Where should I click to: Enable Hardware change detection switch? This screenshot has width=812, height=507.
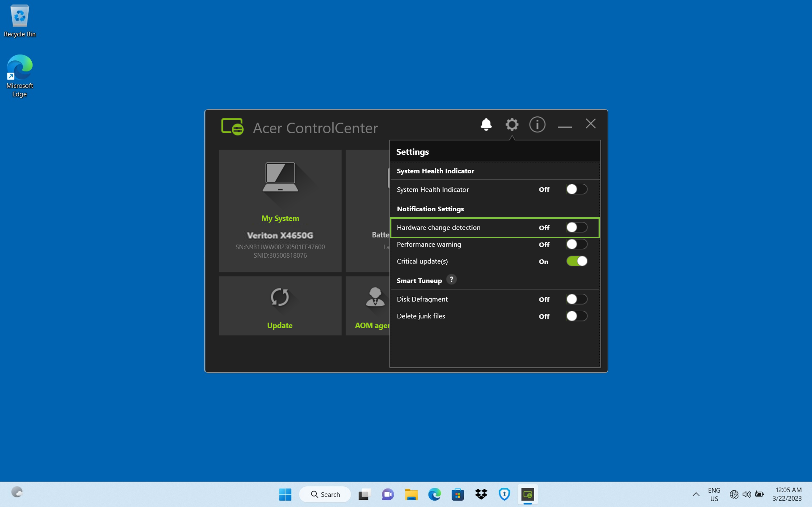pos(576,227)
